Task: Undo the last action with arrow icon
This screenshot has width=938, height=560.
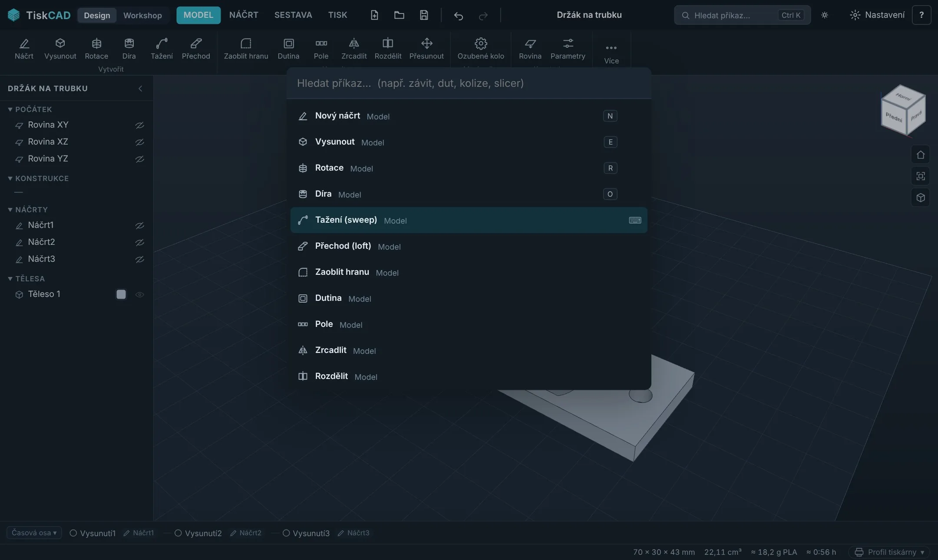Action: [458, 16]
